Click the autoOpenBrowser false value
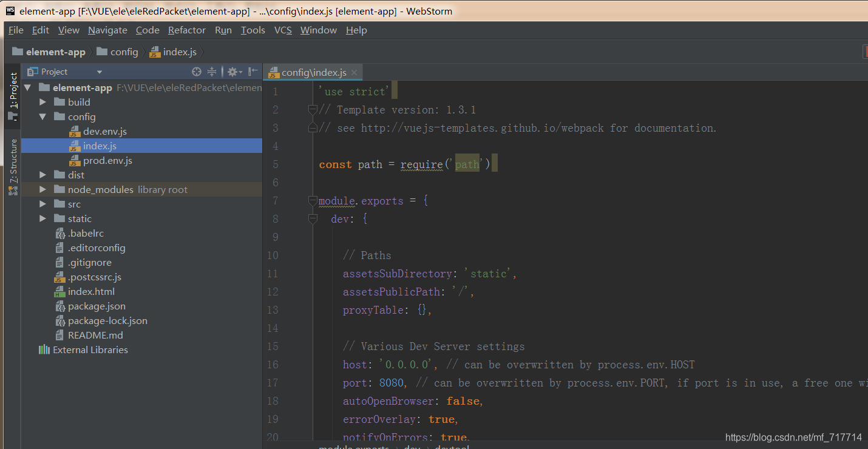868x449 pixels. point(463,401)
